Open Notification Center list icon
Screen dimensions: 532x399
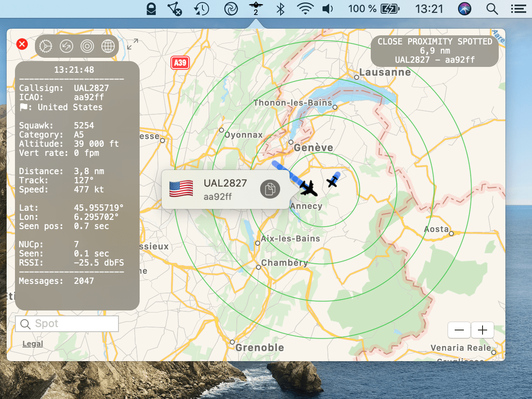(518, 9)
